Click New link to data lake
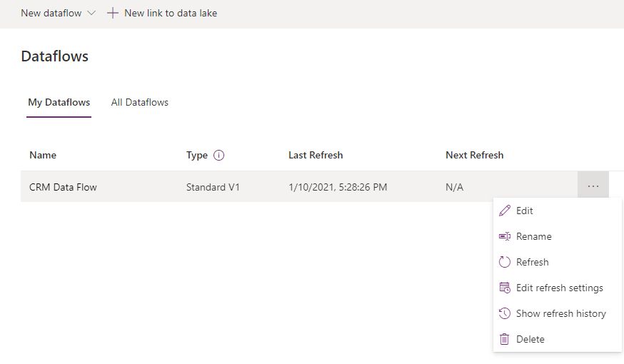This screenshot has height=364, width=624. 171,13
